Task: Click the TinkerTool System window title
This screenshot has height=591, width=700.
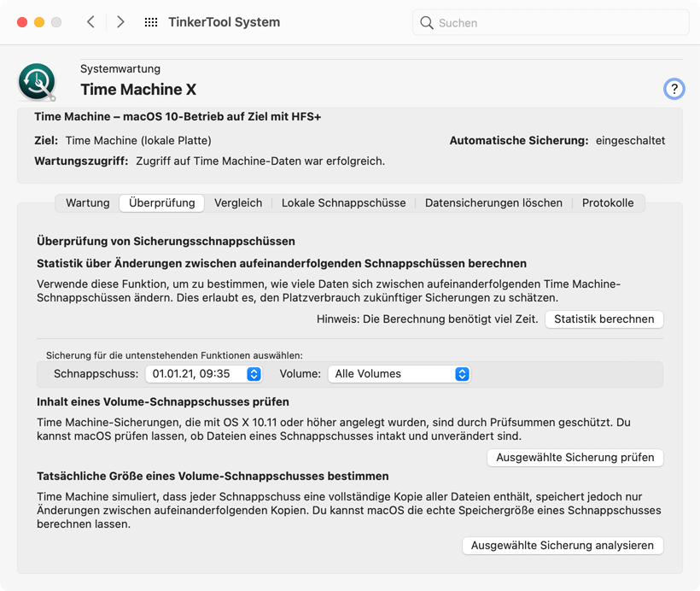Action: click(x=225, y=22)
